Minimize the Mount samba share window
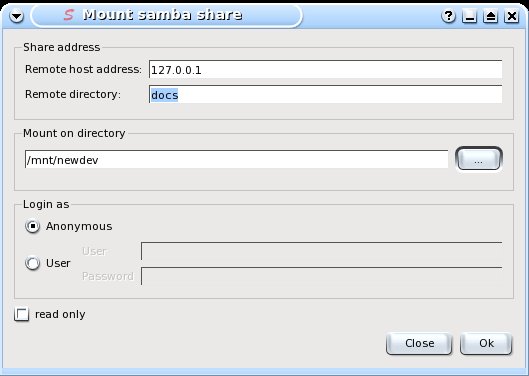This screenshot has height=376, width=529. (x=469, y=16)
